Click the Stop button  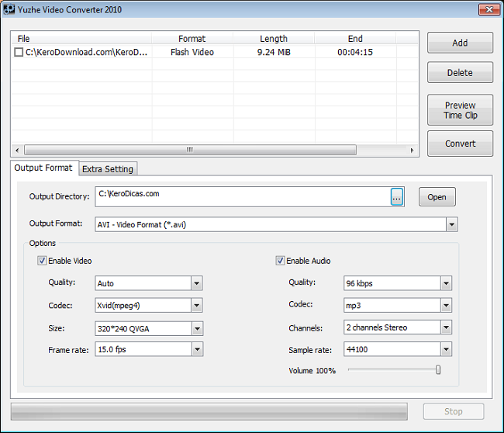click(x=454, y=411)
